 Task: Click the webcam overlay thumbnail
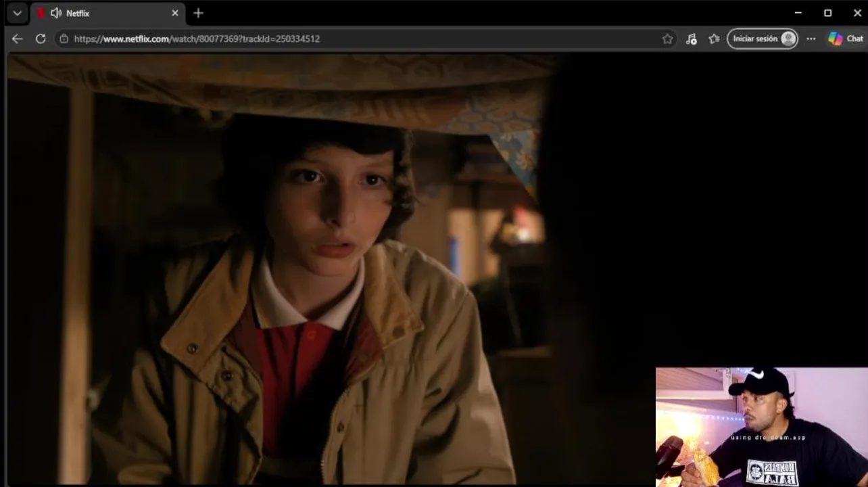[x=762, y=427]
